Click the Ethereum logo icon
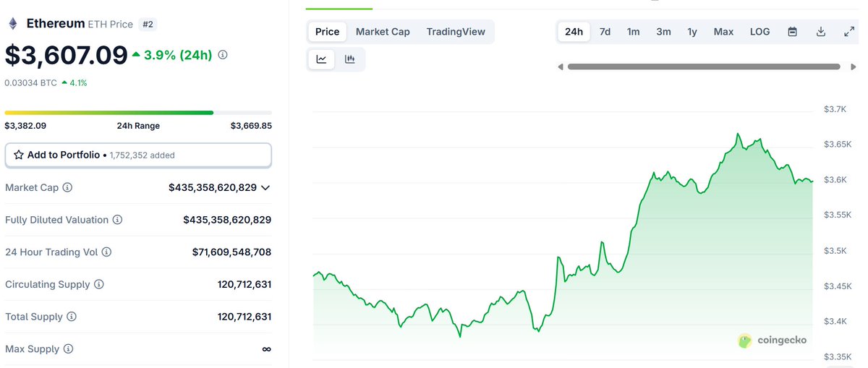 pos(12,24)
